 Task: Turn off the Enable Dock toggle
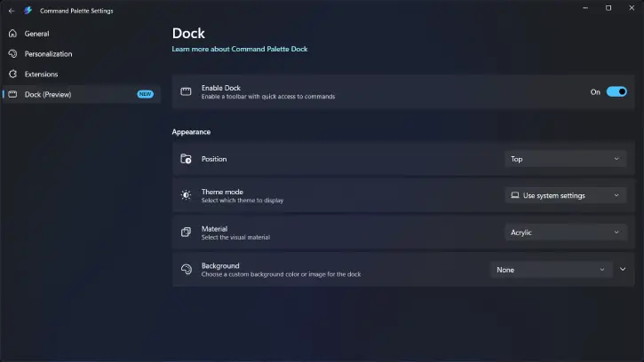pos(616,91)
